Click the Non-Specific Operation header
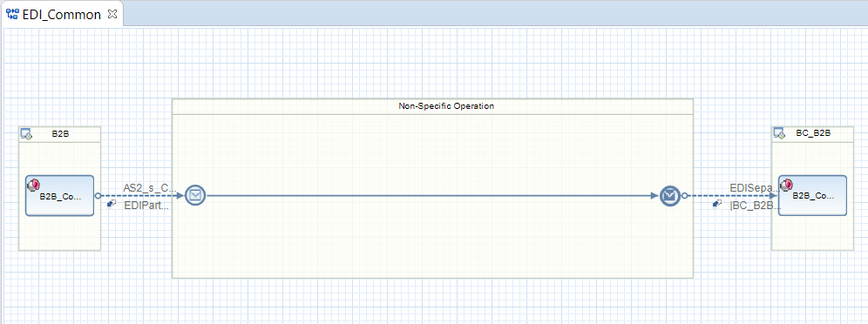The width and height of the screenshot is (868, 324). coord(432,106)
